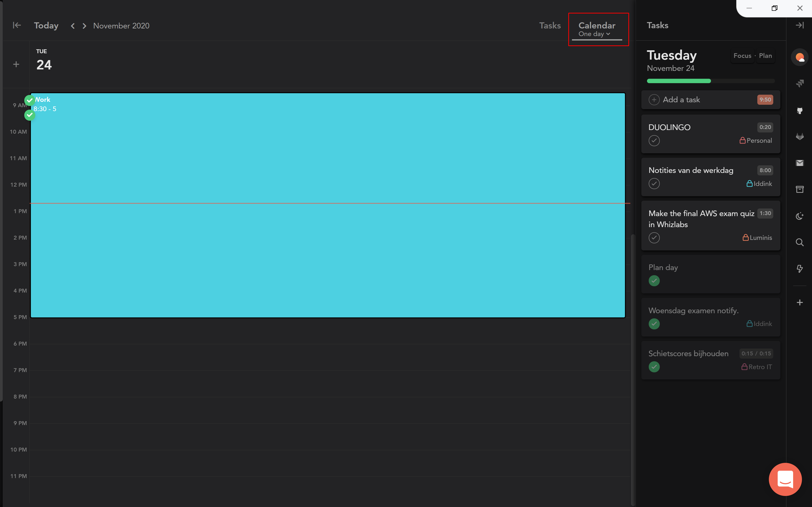Open Schietscores bijhouden task title

pos(688,354)
